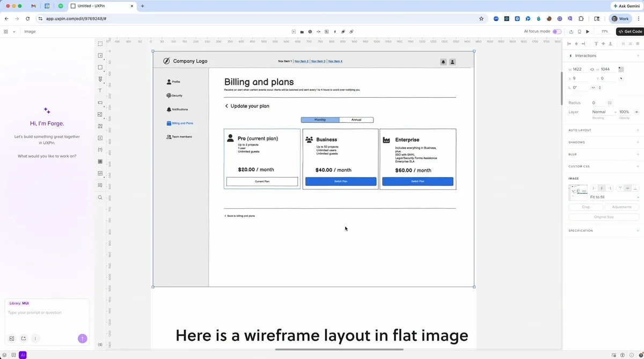Reload the browser page
Screen dimensions: 644x359
[27, 18]
